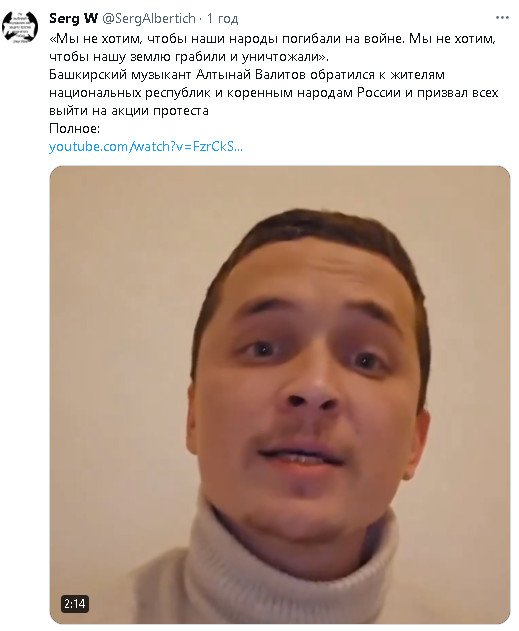Open the three-dot more options menu
The width and height of the screenshot is (519, 631).
pos(502,18)
